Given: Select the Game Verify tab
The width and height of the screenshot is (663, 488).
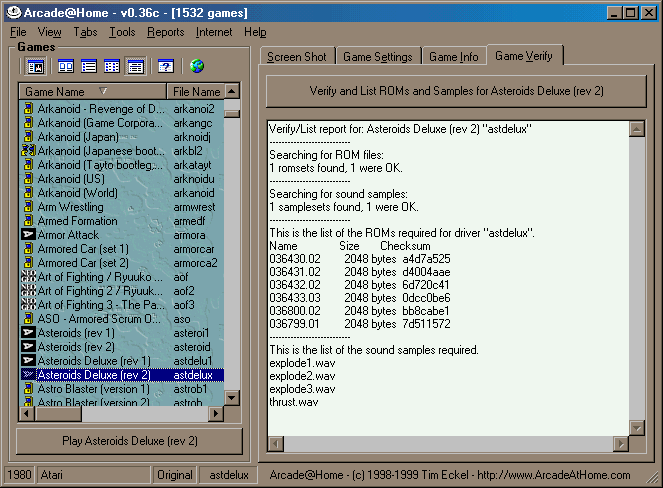Looking at the screenshot, I should 524,55.
